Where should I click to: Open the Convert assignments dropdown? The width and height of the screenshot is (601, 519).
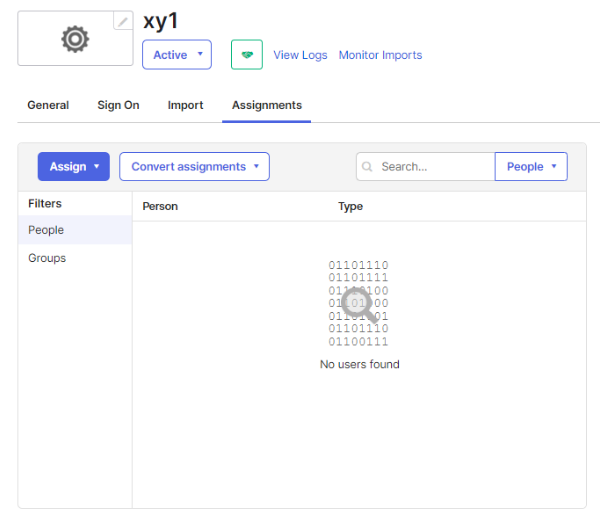194,167
